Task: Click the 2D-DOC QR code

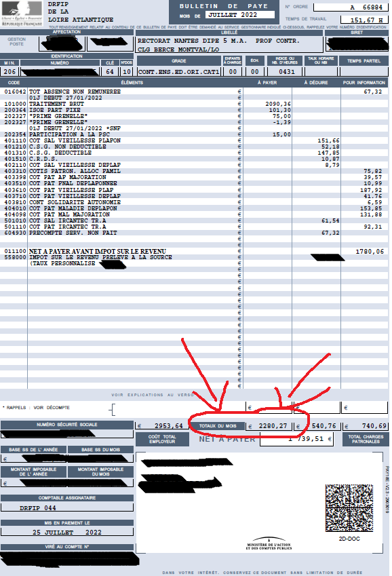Action: (349, 508)
